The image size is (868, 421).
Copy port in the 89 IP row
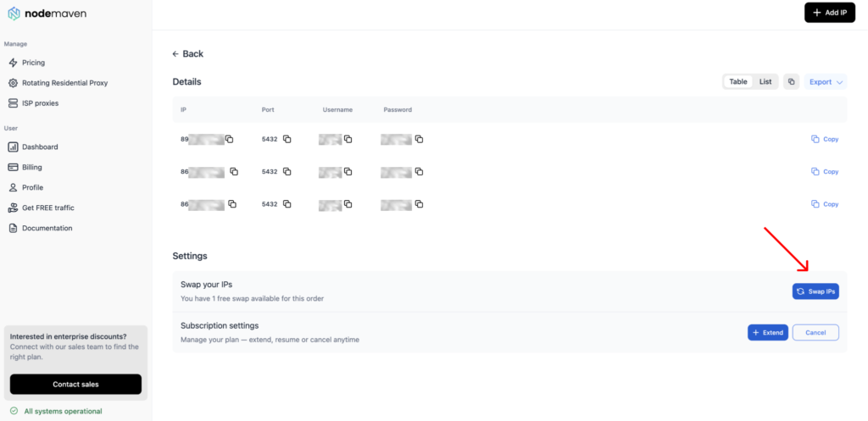[287, 140]
